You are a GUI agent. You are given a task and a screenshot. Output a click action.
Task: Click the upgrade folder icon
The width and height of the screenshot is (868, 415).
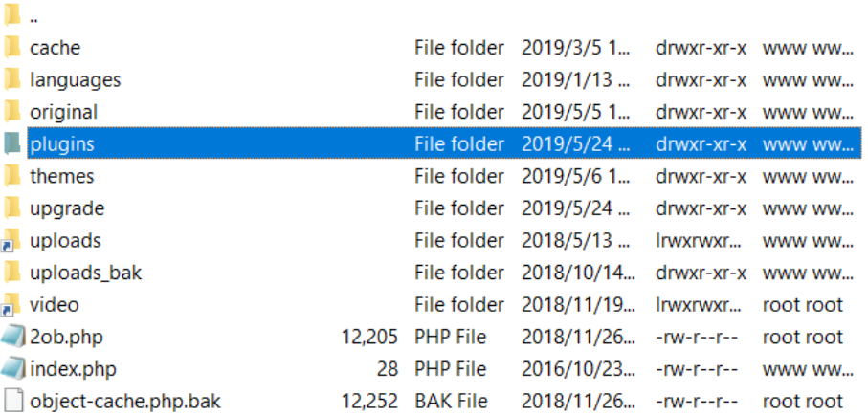pyautogui.click(x=11, y=207)
